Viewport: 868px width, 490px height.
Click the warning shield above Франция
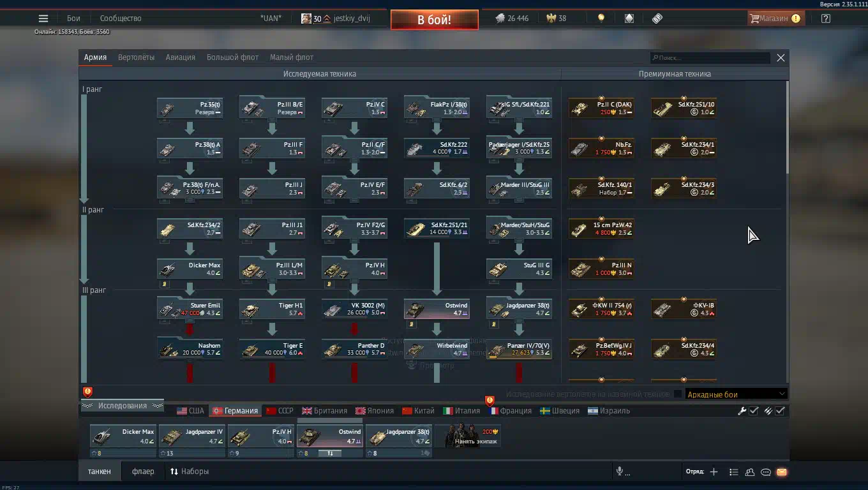tap(490, 401)
